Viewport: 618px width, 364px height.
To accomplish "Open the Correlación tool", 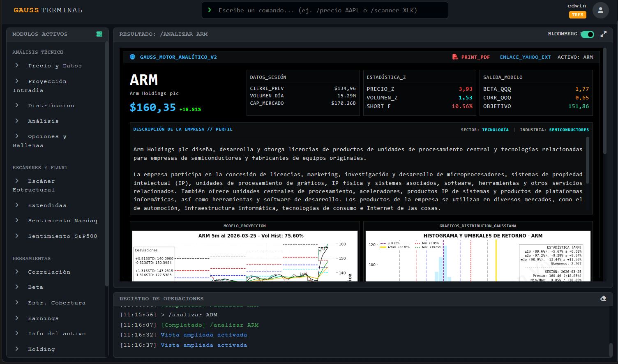I will coord(49,272).
